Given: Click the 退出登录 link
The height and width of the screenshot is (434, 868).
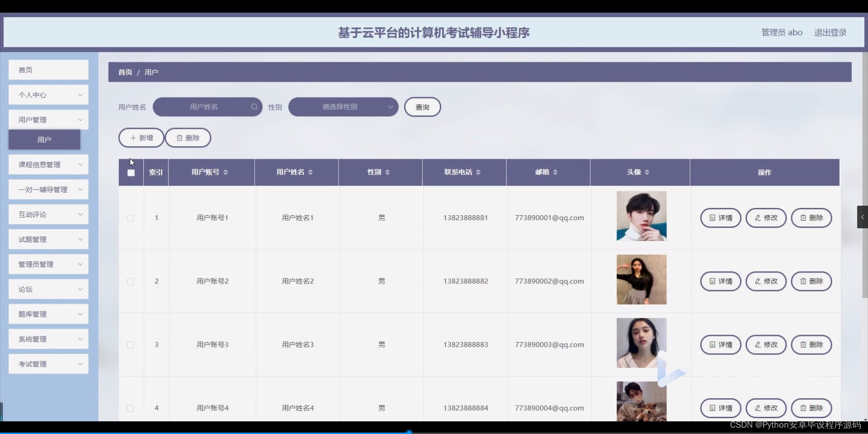Looking at the screenshot, I should point(830,32).
